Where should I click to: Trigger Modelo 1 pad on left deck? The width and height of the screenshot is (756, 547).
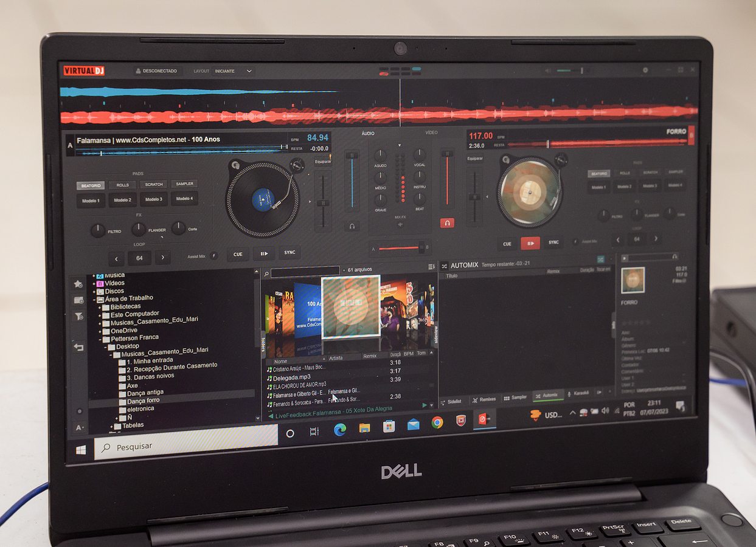[91, 201]
